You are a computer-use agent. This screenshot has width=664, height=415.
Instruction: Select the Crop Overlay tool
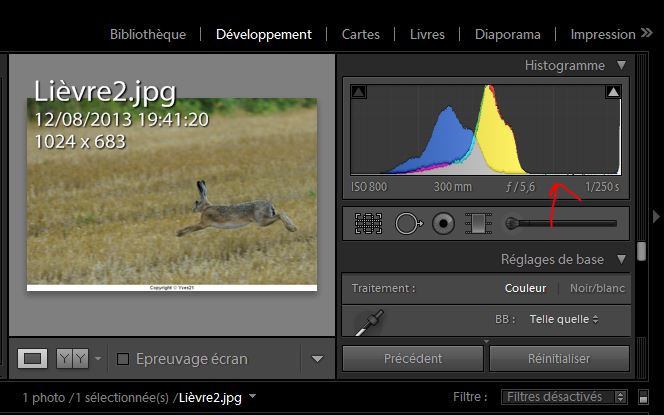tap(368, 224)
